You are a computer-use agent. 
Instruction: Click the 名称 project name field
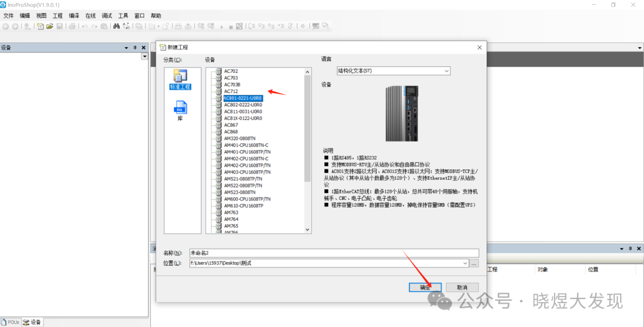tap(333, 253)
